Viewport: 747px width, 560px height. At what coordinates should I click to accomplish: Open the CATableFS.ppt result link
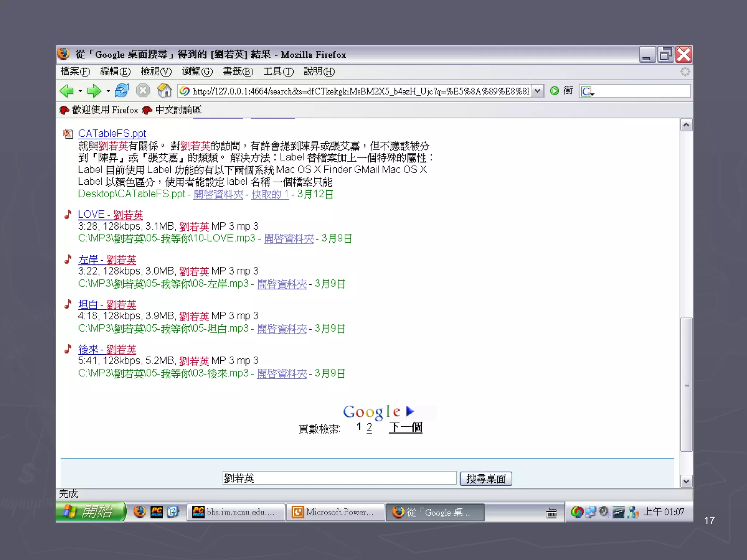pos(112,133)
